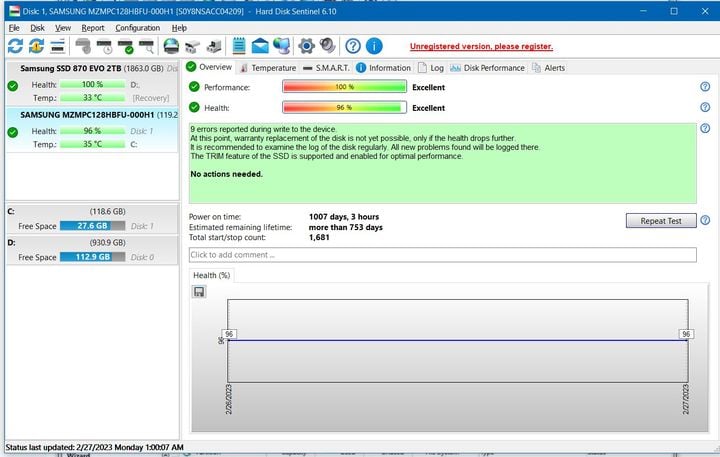
Task: Open the Disk menu
Action: [x=37, y=28]
